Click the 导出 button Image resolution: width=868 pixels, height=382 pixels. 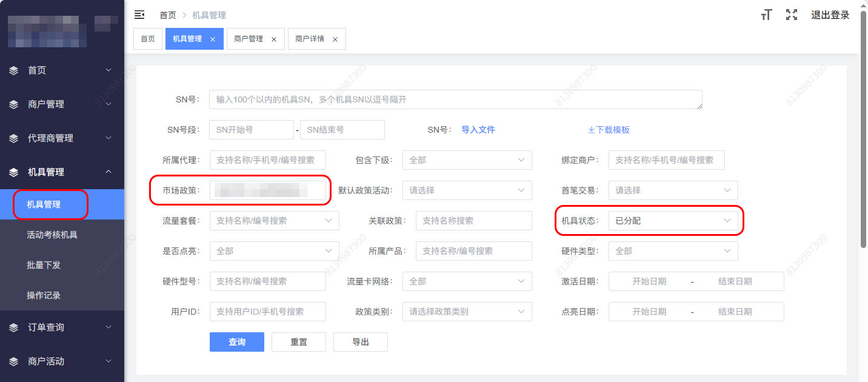coord(361,342)
